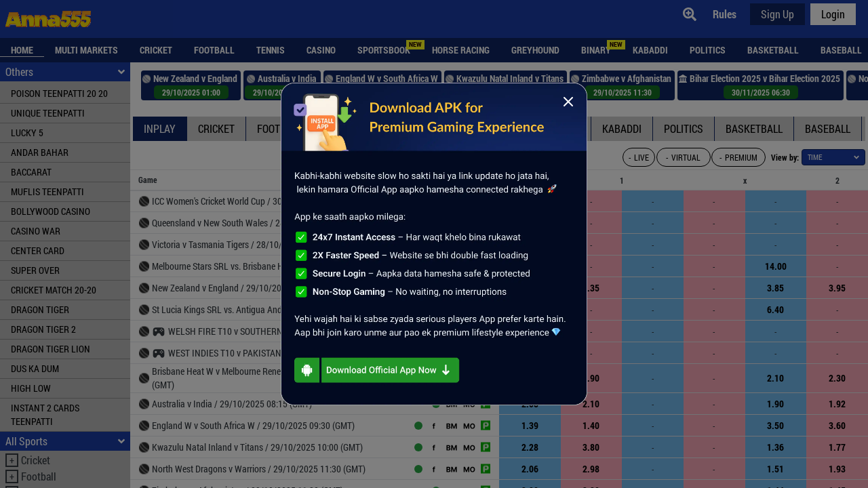Open the View by TIME dropdown
Screen dimensions: 868x488
833,157
